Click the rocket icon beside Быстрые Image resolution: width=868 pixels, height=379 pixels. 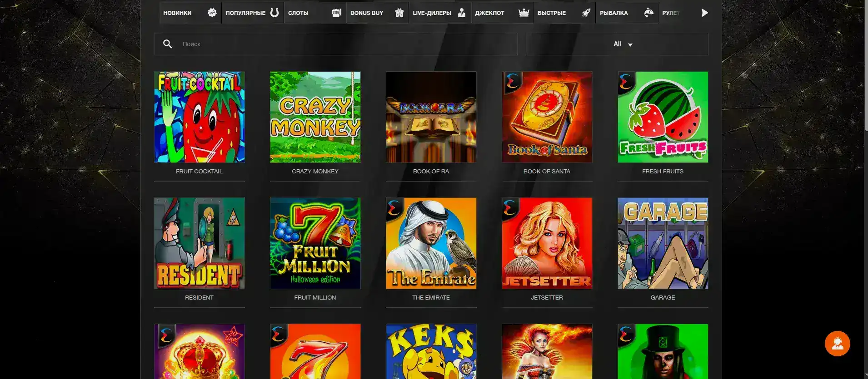click(586, 13)
